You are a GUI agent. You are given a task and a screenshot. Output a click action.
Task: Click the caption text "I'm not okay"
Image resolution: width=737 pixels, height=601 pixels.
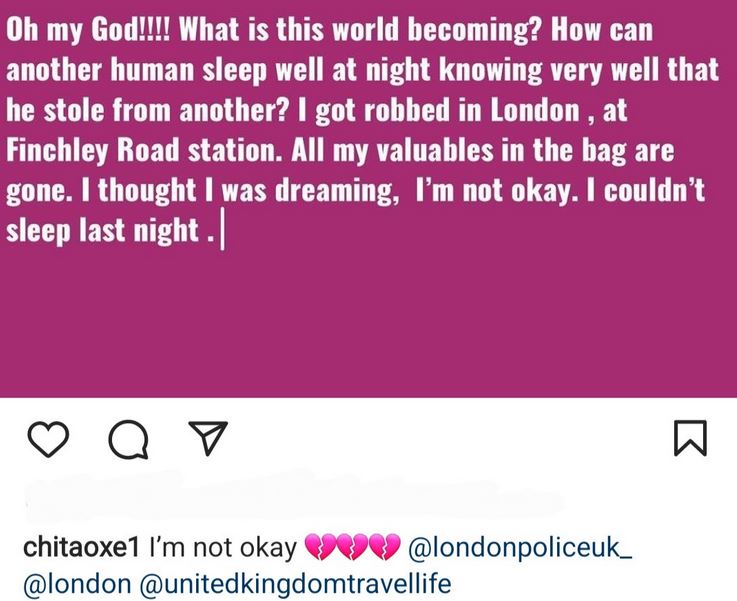[221, 548]
